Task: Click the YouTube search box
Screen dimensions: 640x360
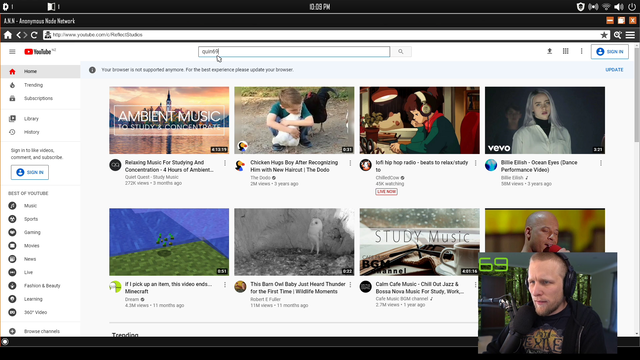Action: click(x=294, y=51)
